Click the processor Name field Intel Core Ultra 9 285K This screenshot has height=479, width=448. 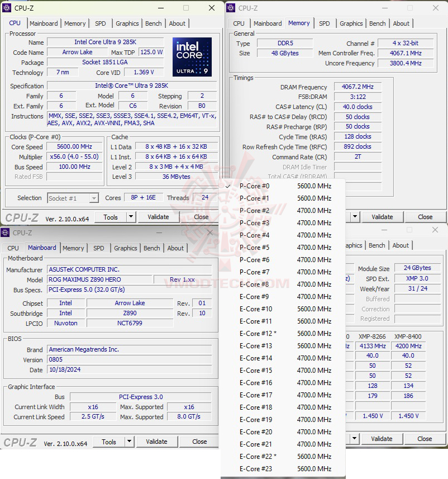106,42
